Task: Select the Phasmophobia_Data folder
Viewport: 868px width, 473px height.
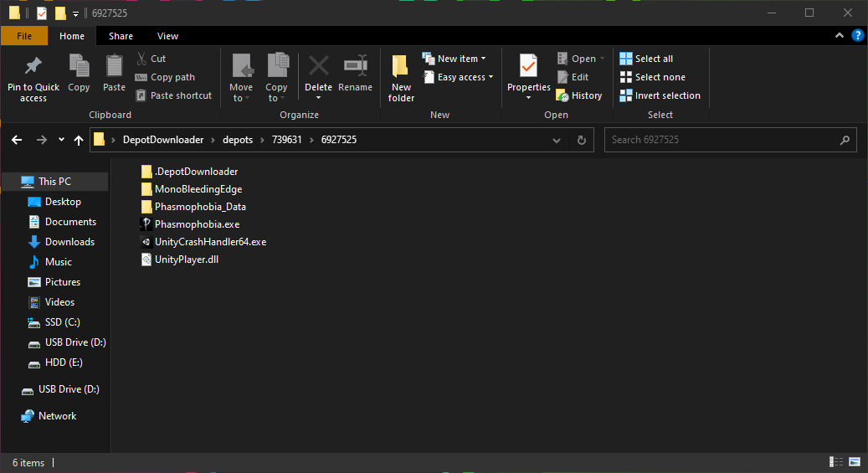Action: coord(193,207)
